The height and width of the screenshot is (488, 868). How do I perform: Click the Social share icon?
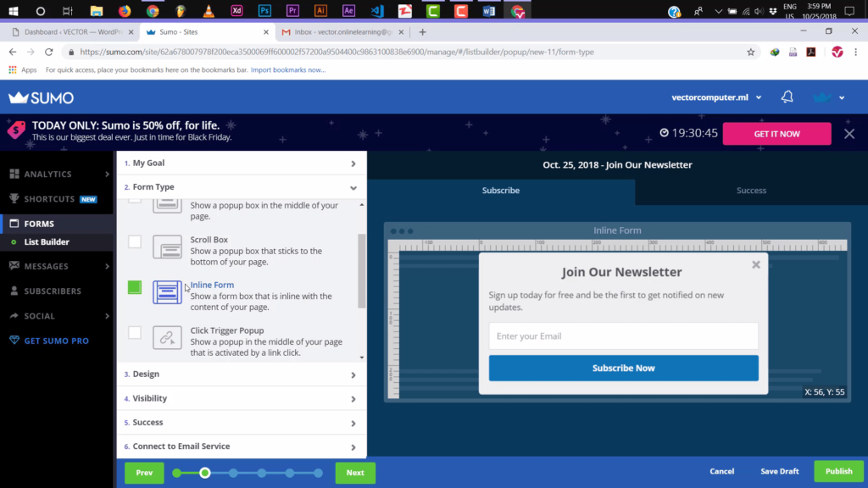[x=14, y=316]
